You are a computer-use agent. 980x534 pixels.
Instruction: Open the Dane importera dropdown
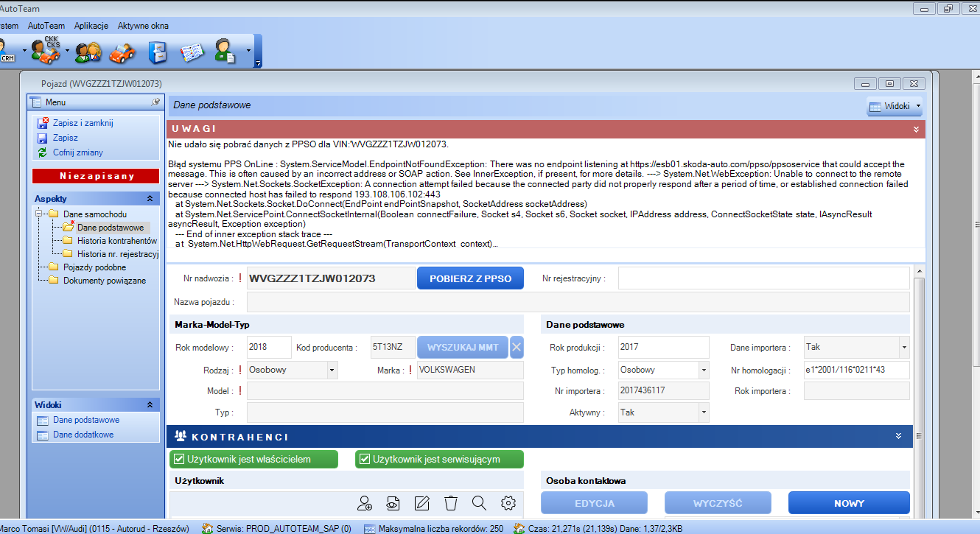tap(903, 348)
